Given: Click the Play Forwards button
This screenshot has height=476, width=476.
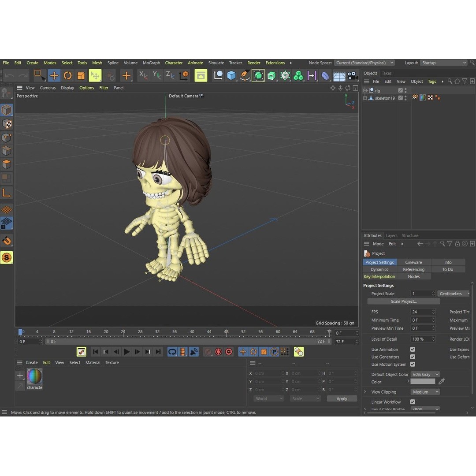Looking at the screenshot, I should tap(127, 352).
